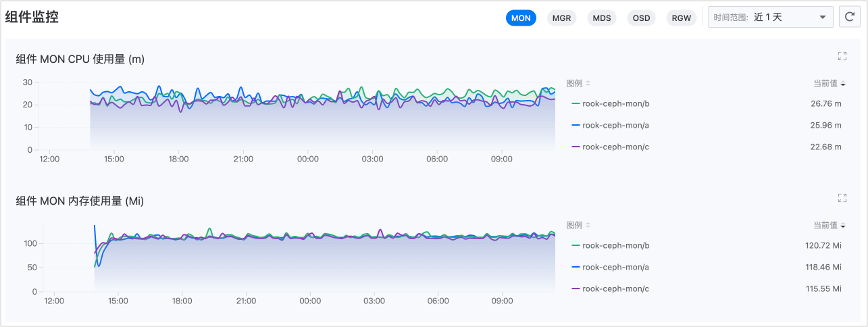Expand the MON memory chart to fullscreen
This screenshot has width=868, height=327.
[x=842, y=198]
